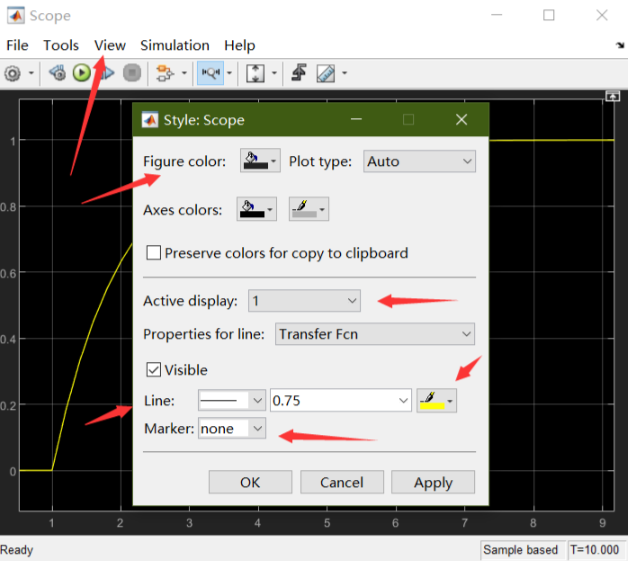628x561 pixels.
Task: Click the Step Forward toolbar icon
Action: pyautogui.click(x=107, y=73)
